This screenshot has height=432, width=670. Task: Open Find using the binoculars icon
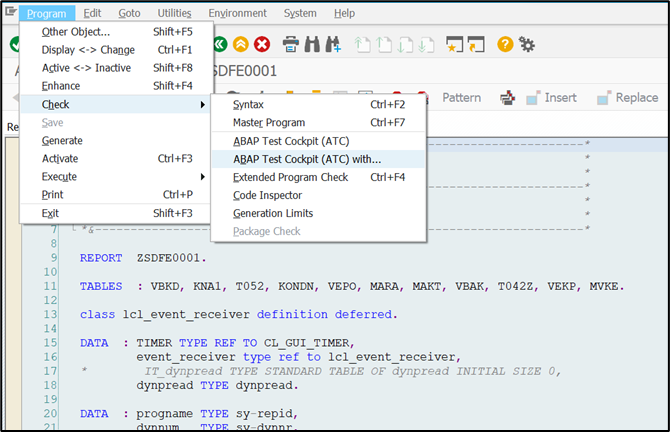pos(311,44)
